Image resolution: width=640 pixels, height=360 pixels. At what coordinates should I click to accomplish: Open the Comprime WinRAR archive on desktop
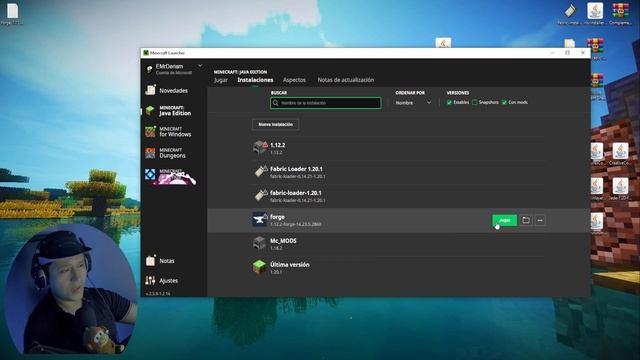tap(620, 14)
